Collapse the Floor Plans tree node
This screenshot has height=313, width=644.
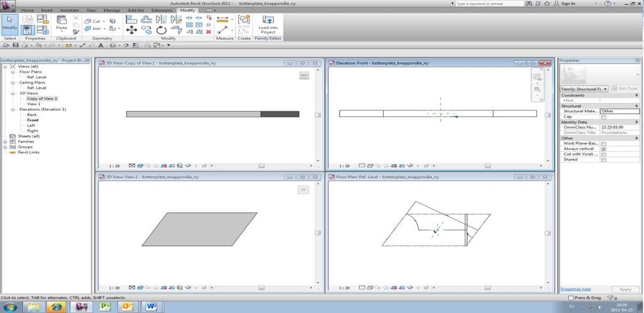pyautogui.click(x=13, y=72)
